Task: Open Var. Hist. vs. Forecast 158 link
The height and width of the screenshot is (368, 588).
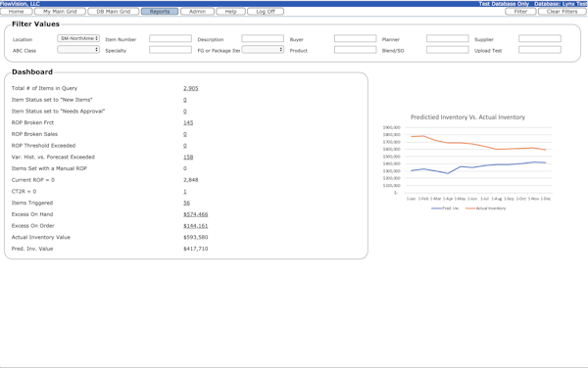Action: [188, 158]
